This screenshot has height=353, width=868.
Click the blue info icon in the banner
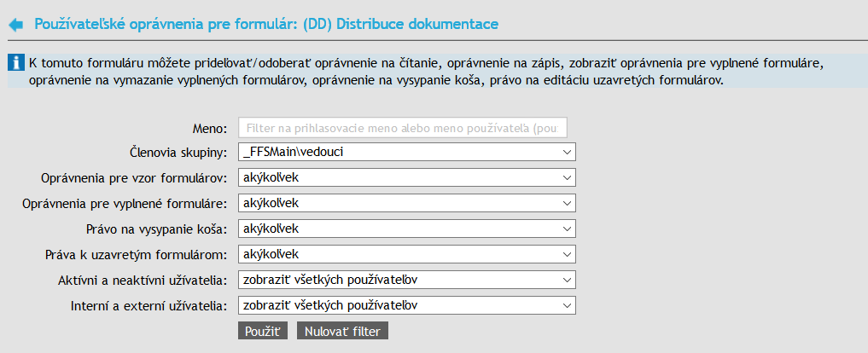point(15,63)
